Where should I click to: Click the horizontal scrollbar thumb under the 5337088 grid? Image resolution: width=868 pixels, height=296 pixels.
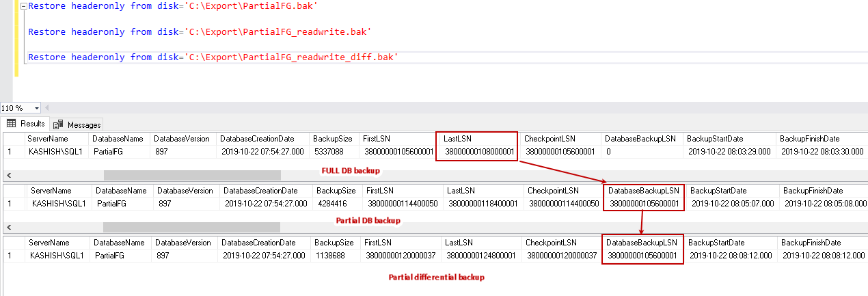(x=192, y=175)
